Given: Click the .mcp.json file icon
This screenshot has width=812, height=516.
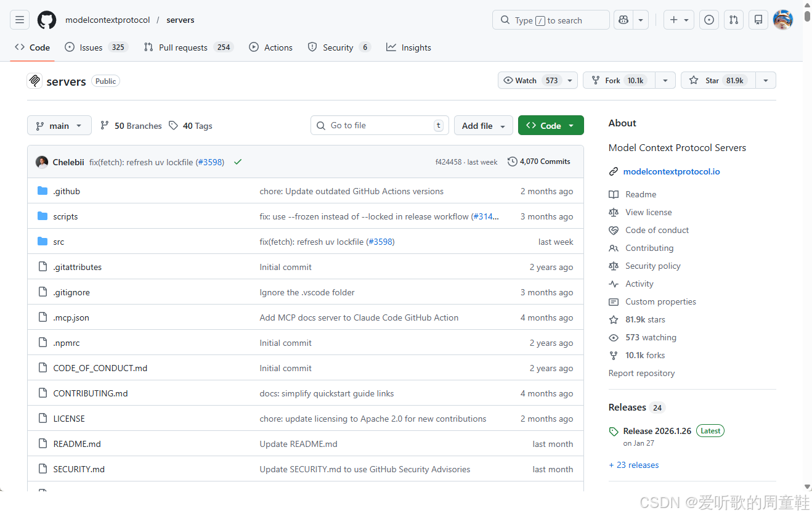Looking at the screenshot, I should coord(43,317).
